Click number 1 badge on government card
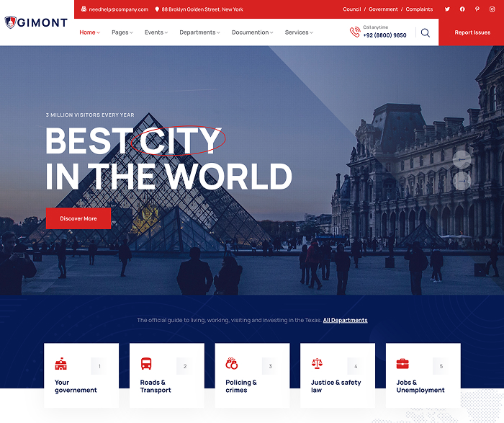 click(99, 366)
